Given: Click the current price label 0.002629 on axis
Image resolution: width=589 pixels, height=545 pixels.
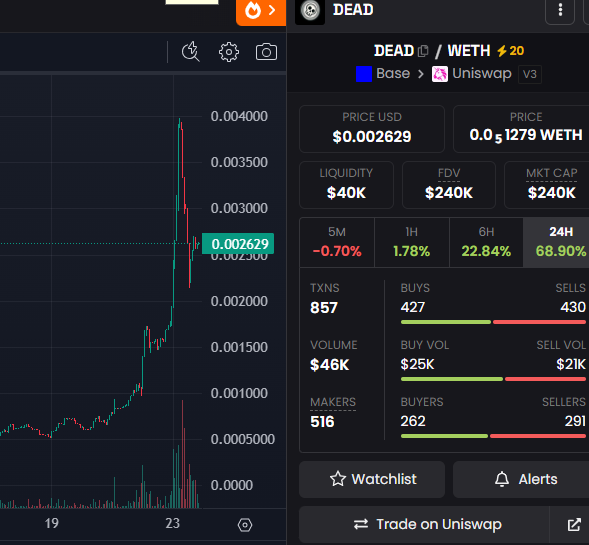Looking at the screenshot, I should [x=238, y=244].
